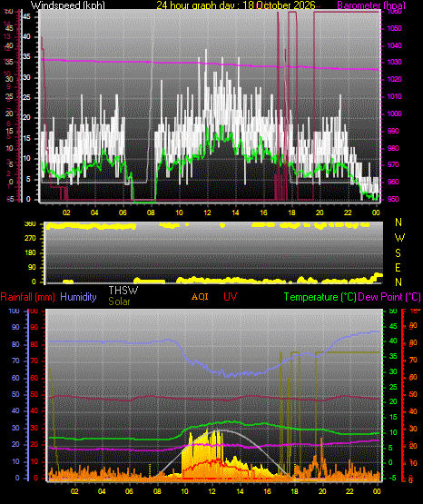Click the '12' hour label under windspeed graph

pyautogui.click(x=207, y=212)
